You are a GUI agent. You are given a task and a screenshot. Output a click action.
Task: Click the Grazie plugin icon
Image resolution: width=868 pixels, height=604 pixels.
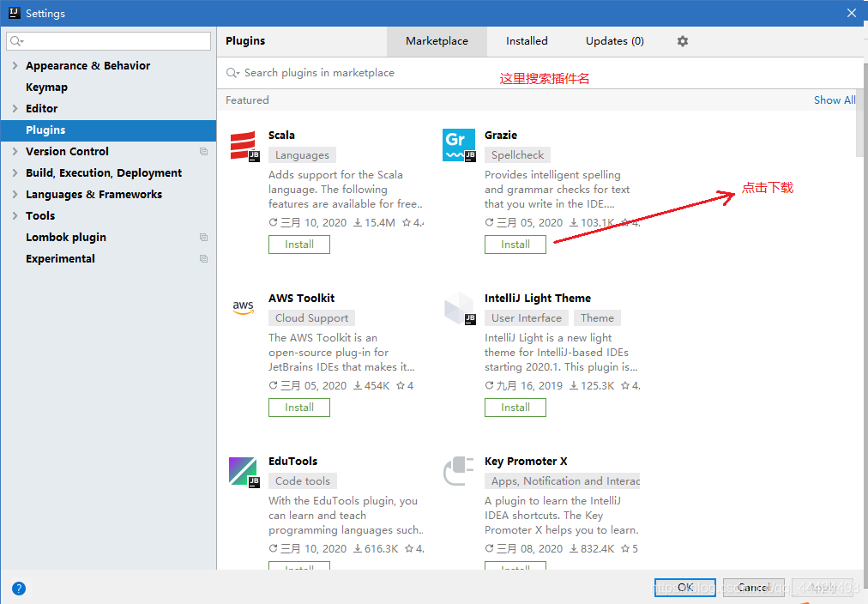pos(459,145)
